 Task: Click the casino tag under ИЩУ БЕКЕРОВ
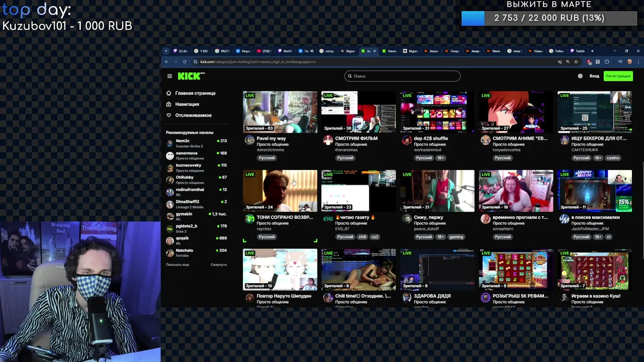tap(613, 158)
